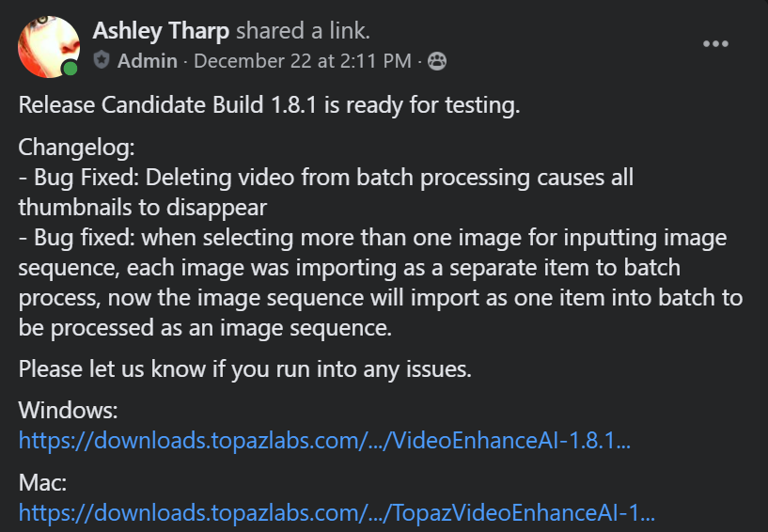Screen dimensions: 768x532
Task: Click the Admin shield badge icon
Action: (102, 61)
